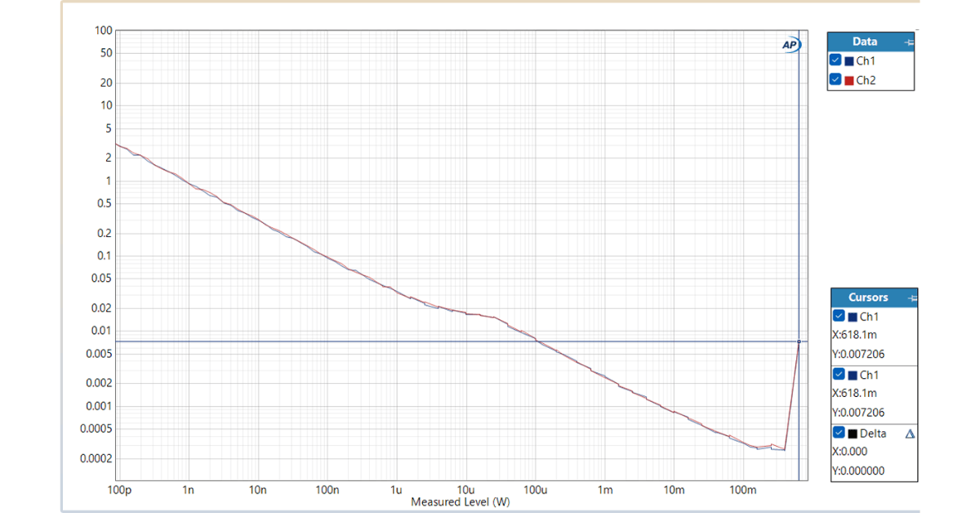
Task: Uncheck Ch2 in the Data legend
Action: point(835,80)
